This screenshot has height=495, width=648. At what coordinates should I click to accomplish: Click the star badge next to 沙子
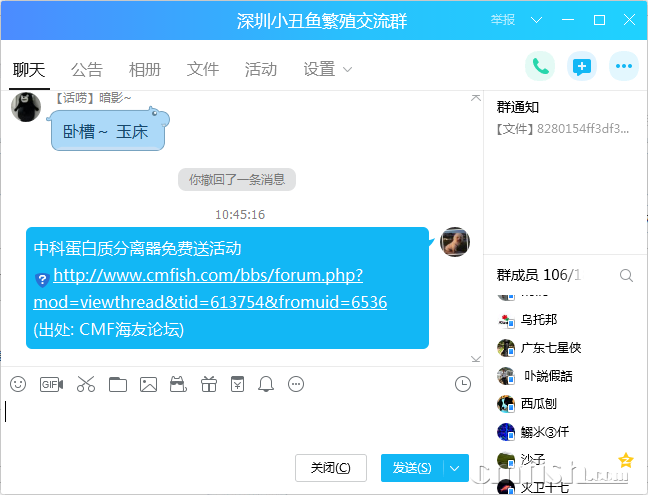pos(626,460)
